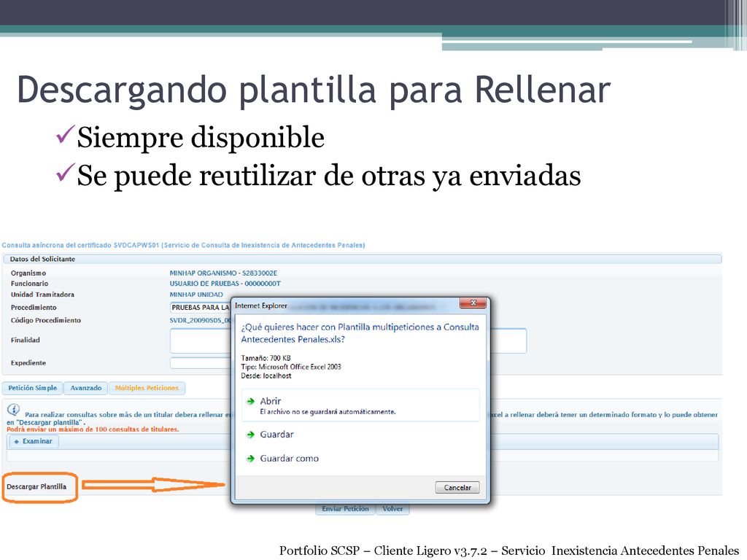Click the orange maximum 100 consultas warning text
The width and height of the screenshot is (747, 560).
tap(93, 429)
